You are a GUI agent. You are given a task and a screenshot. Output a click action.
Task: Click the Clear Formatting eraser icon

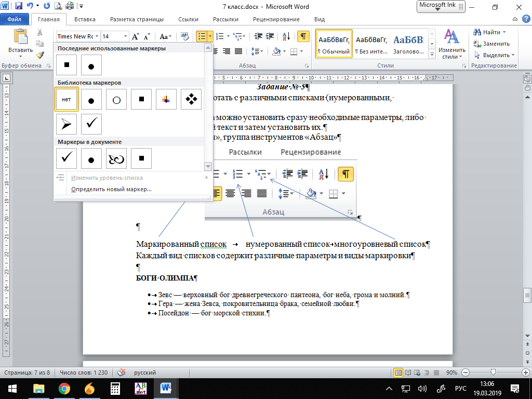click(185, 36)
